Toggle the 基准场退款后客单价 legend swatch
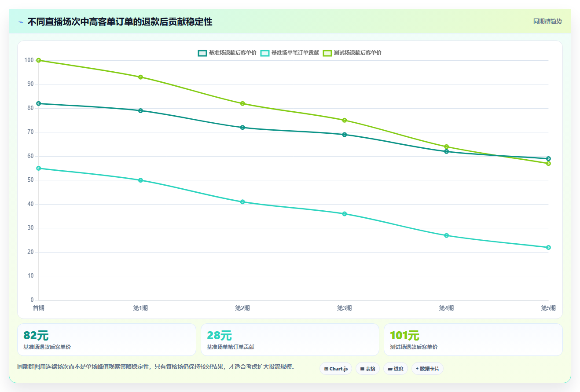This screenshot has height=392, width=580. pos(202,53)
